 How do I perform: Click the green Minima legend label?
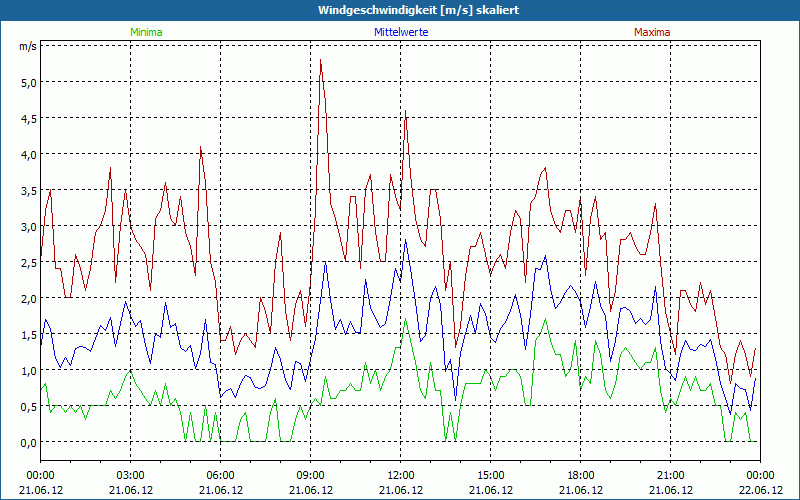point(146,32)
